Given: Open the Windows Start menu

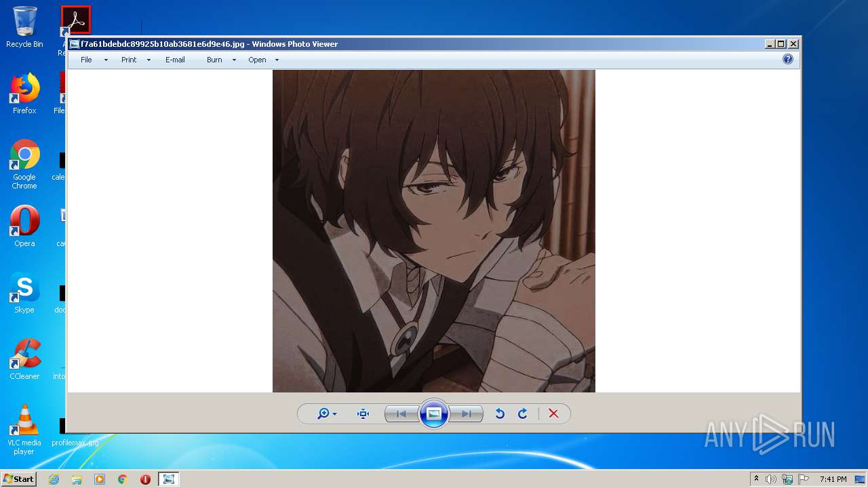Looking at the screenshot, I should (19, 479).
